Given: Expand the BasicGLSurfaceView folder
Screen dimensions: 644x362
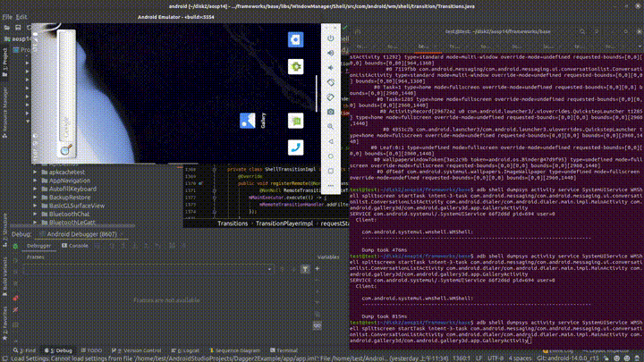Looking at the screenshot, I should 35,206.
